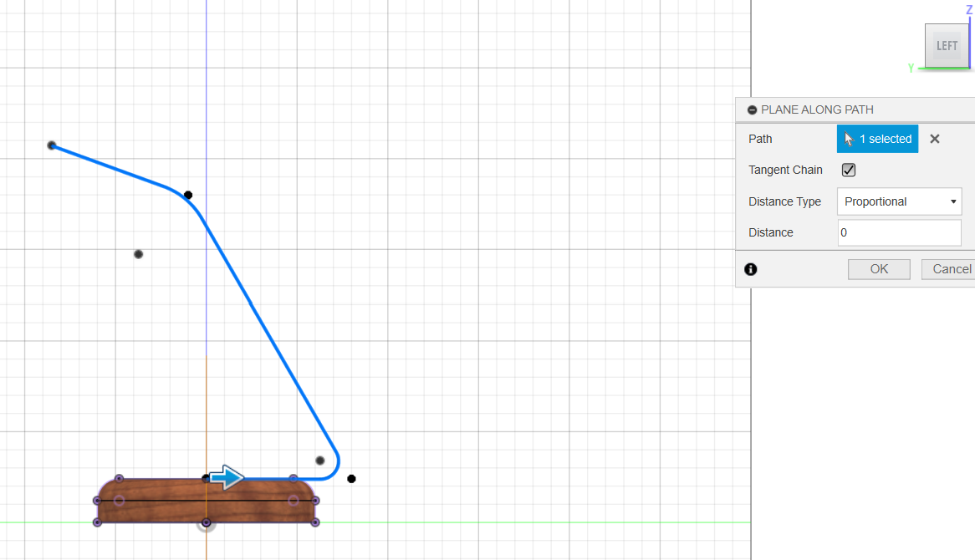Screen dimensions: 975x560
Task: Confirm the plane with OK
Action: [x=879, y=269]
